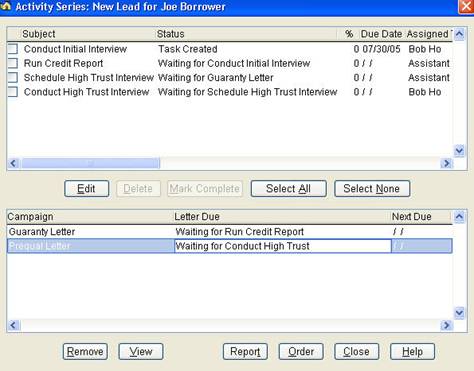Viewport: 474px width, 371px height.
Task: Click 'Waiting for Run Credit Report' cell
Action: click(x=240, y=232)
